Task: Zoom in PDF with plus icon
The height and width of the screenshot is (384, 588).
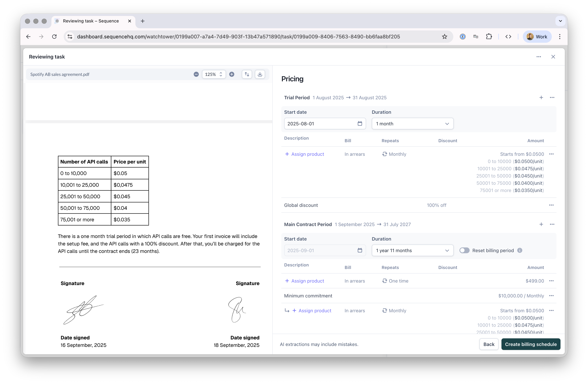Action: pyautogui.click(x=232, y=74)
